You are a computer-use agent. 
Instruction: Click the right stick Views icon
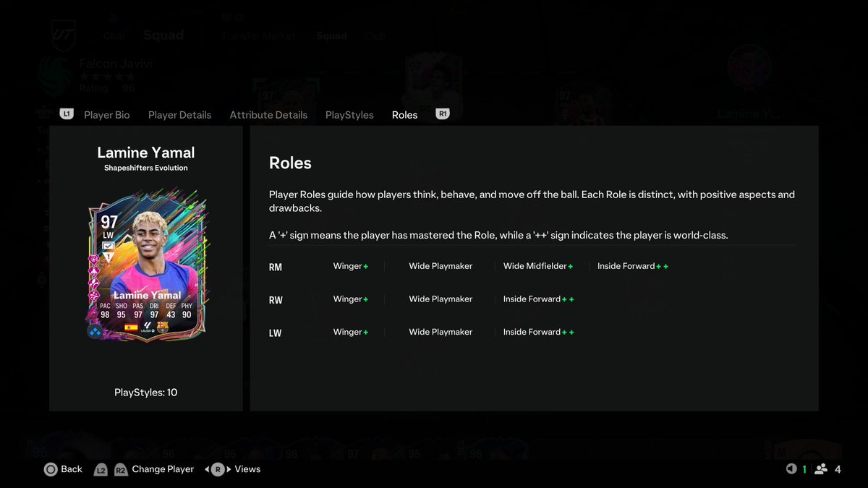pyautogui.click(x=218, y=469)
